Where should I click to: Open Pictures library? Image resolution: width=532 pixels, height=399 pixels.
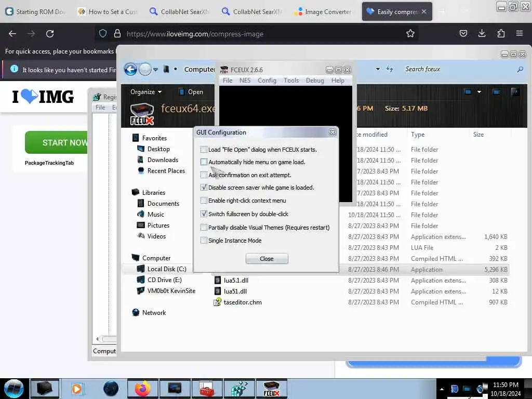[x=153, y=225]
